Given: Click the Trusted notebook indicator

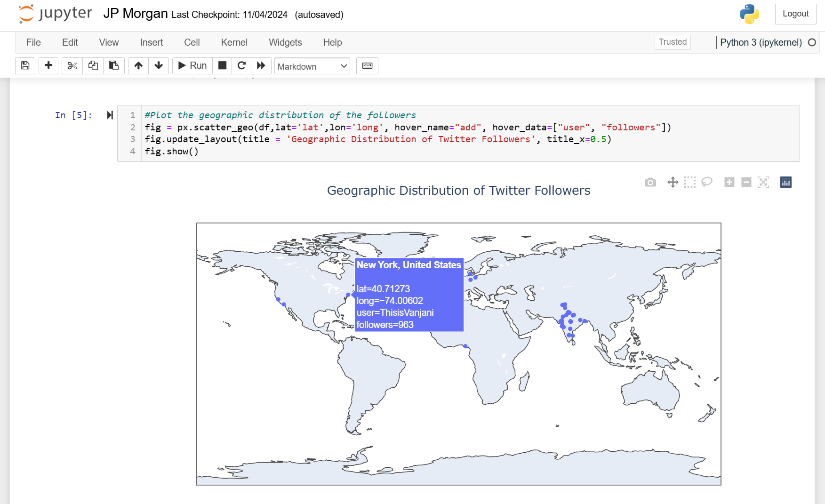Looking at the screenshot, I should (673, 42).
